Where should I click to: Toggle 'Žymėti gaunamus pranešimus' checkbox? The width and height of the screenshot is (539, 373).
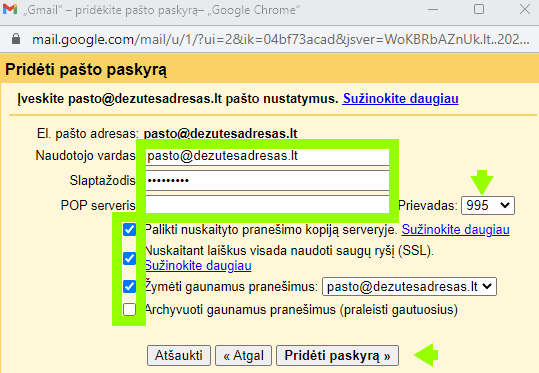pyautogui.click(x=129, y=286)
